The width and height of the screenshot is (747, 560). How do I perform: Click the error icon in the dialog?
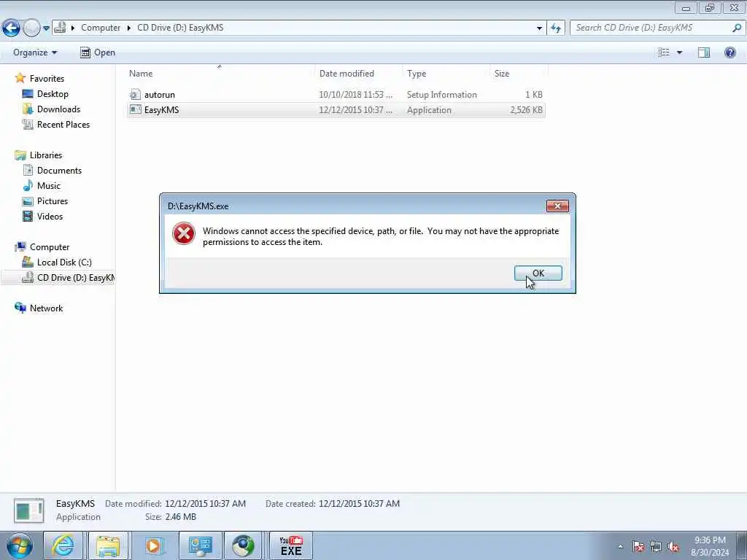[x=183, y=234]
